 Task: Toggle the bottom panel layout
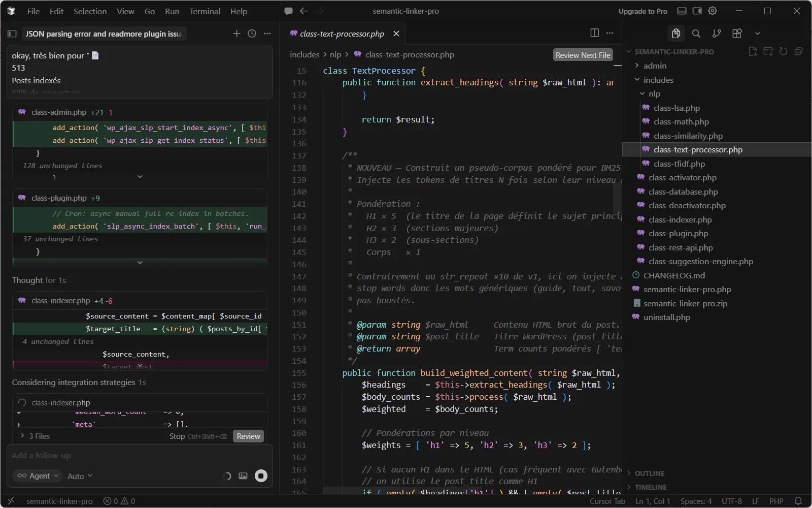click(682, 11)
